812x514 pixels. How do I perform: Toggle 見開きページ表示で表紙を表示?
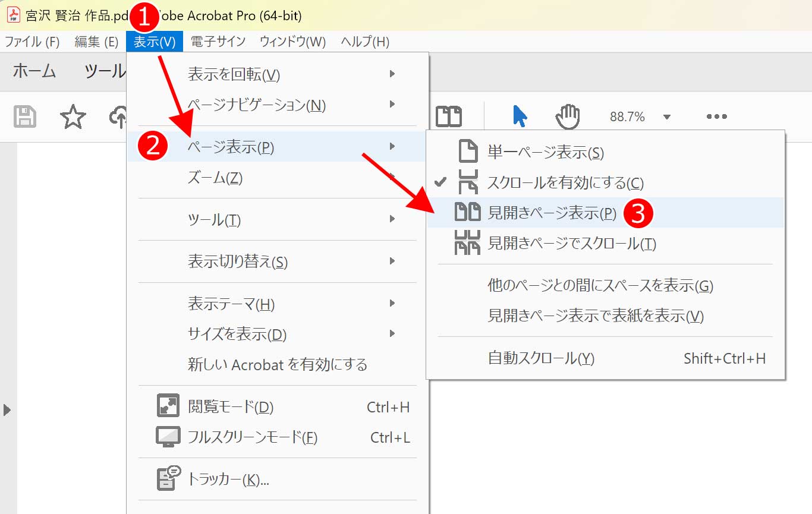click(606, 316)
